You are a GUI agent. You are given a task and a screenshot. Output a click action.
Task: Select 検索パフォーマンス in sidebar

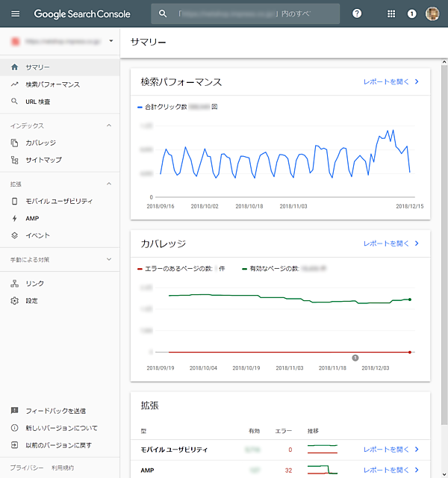(52, 84)
